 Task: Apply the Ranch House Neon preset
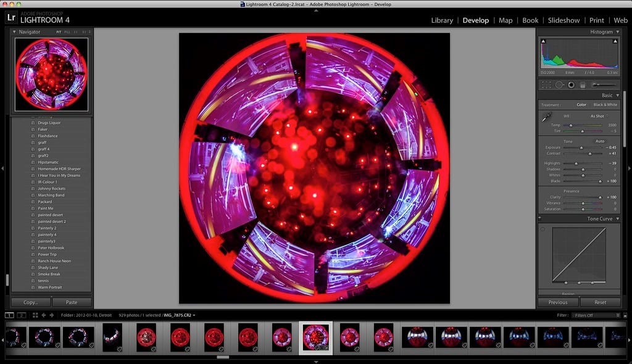click(x=54, y=261)
